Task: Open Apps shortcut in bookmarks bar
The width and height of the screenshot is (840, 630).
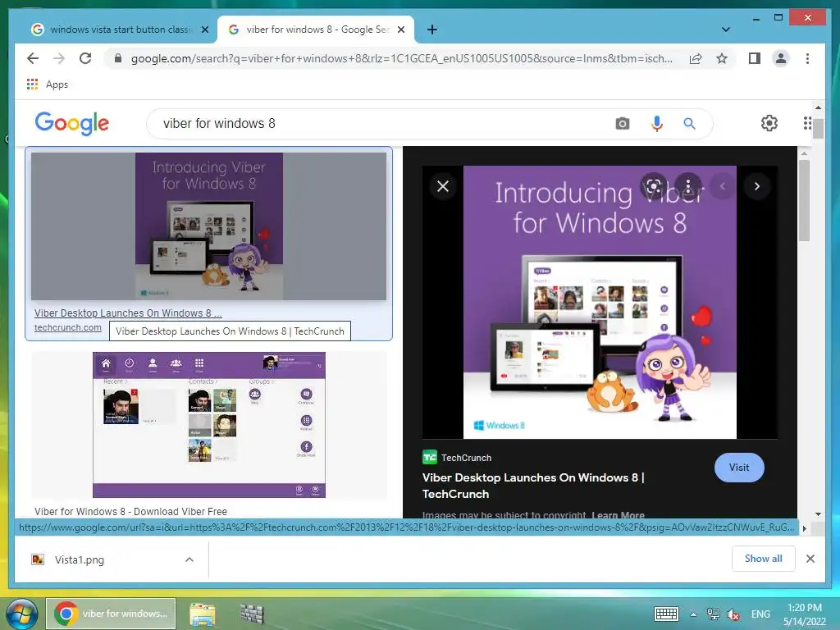Action: (48, 84)
